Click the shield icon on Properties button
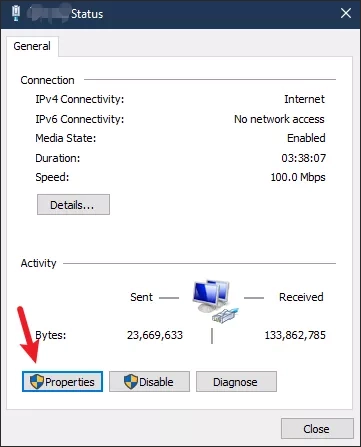The image size is (361, 447). point(37,382)
